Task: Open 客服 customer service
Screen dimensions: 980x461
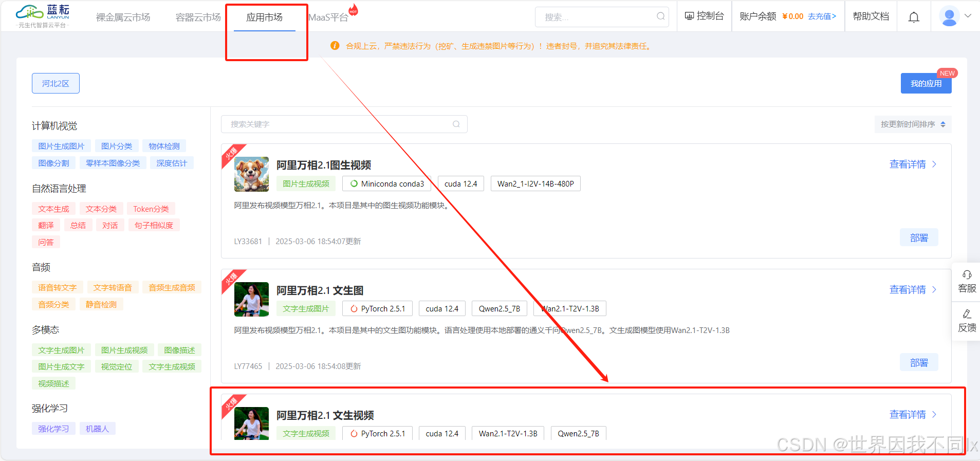Action: (967, 282)
